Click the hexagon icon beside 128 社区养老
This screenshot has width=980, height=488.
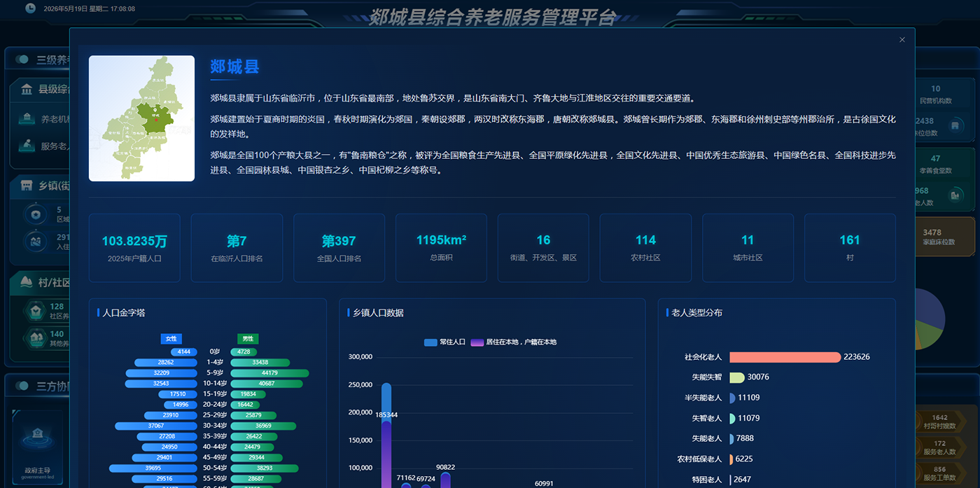click(36, 311)
